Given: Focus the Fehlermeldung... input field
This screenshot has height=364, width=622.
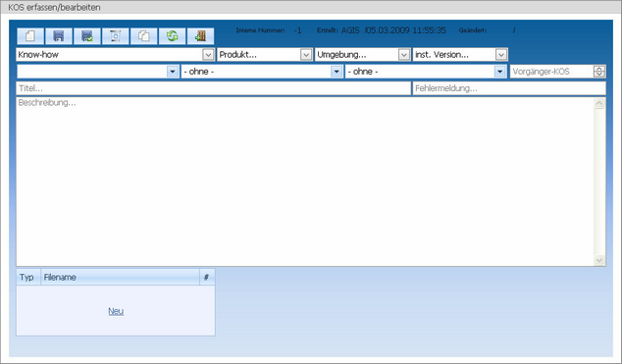Looking at the screenshot, I should pyautogui.click(x=509, y=88).
